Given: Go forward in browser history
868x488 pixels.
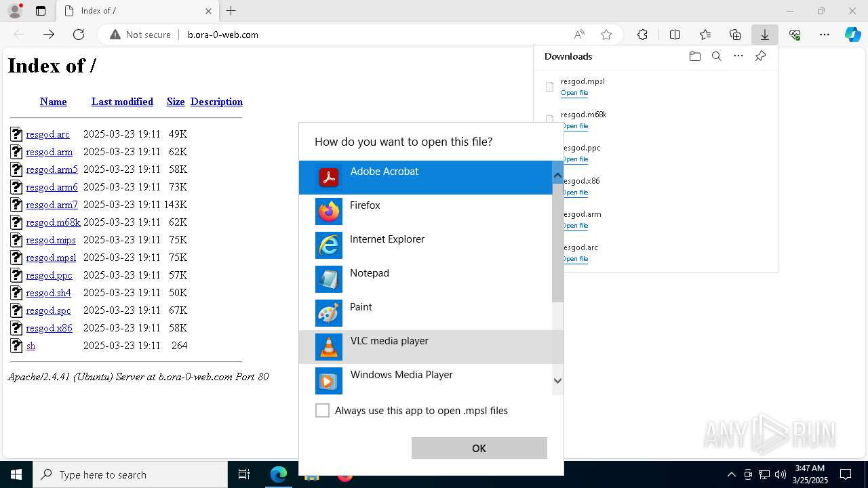Looking at the screenshot, I should click(49, 35).
